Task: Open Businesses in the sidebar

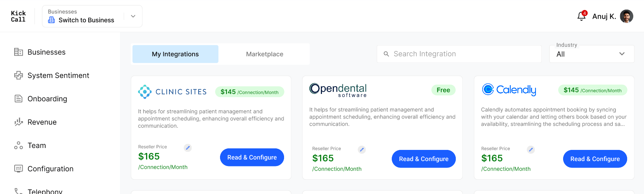Action: coord(46,52)
